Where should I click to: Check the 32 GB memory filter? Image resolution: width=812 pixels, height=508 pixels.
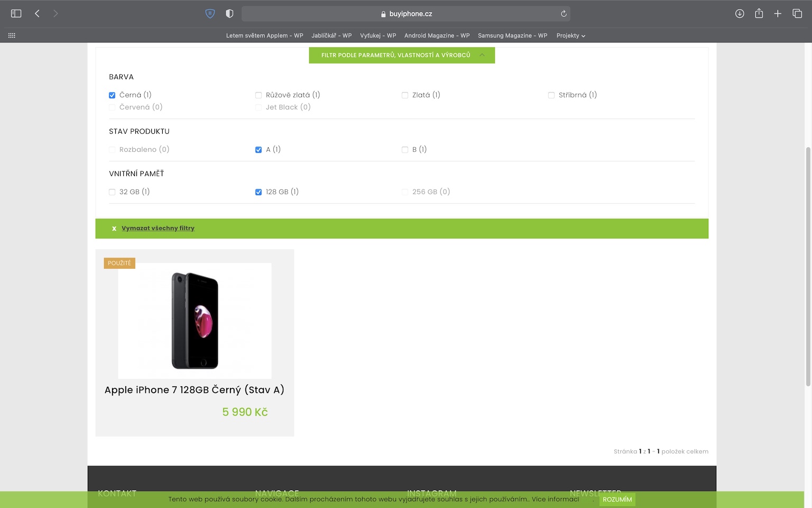(x=112, y=192)
